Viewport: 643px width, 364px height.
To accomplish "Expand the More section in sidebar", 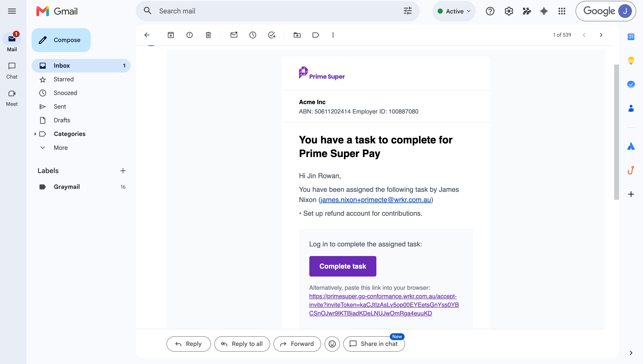I will click(x=61, y=148).
